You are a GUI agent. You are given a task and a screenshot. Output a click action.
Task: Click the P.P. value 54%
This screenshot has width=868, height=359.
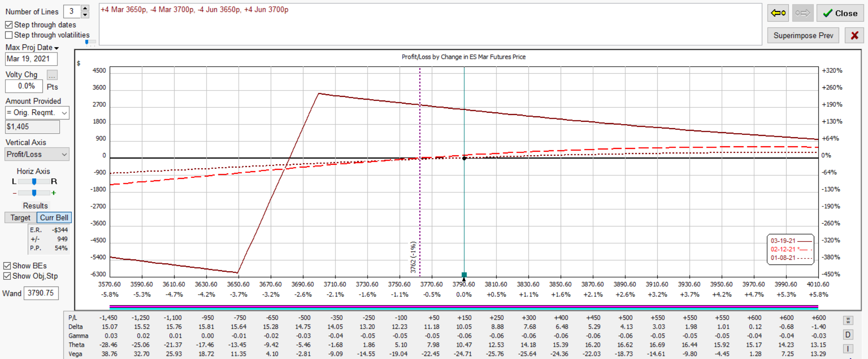(x=61, y=248)
